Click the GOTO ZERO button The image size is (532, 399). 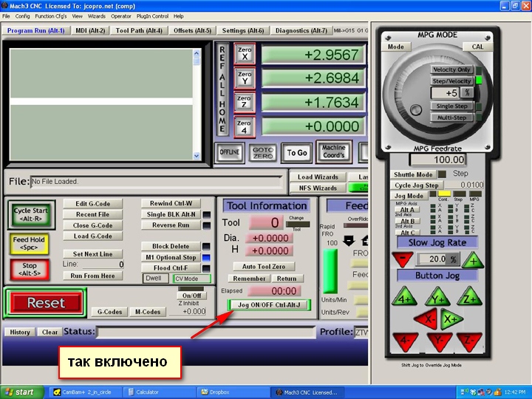(x=263, y=153)
